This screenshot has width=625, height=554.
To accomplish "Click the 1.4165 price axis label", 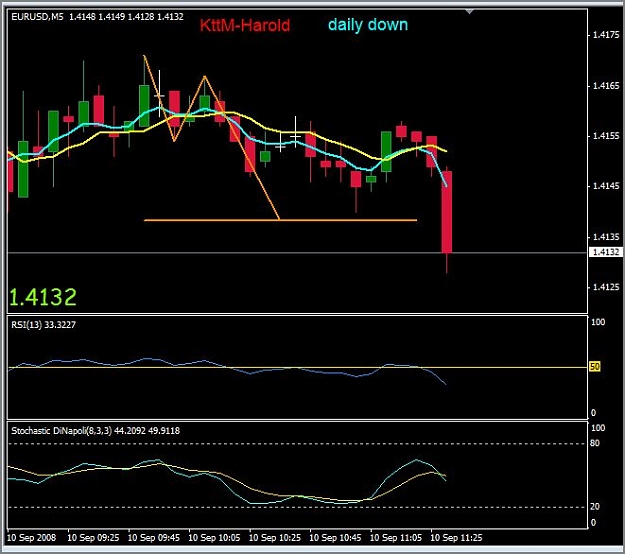I will tap(606, 86).
